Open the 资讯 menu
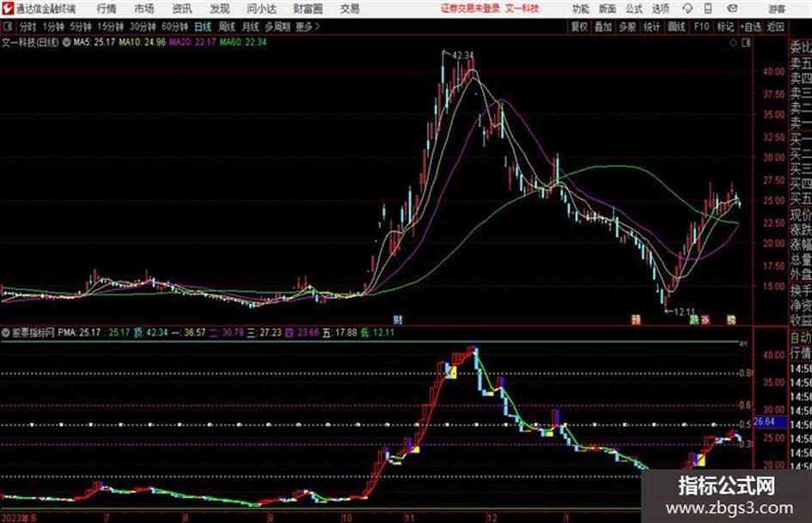Viewport: 812px width, 523px height. (x=182, y=9)
